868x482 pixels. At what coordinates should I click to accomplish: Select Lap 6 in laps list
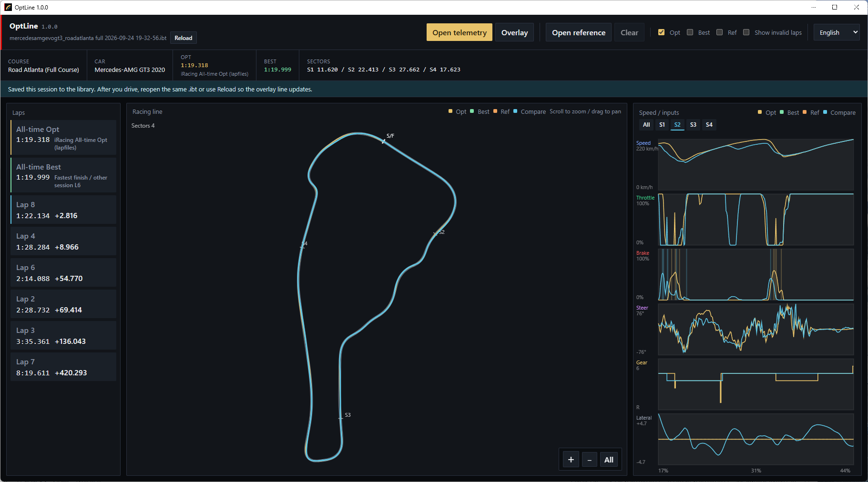(63, 272)
